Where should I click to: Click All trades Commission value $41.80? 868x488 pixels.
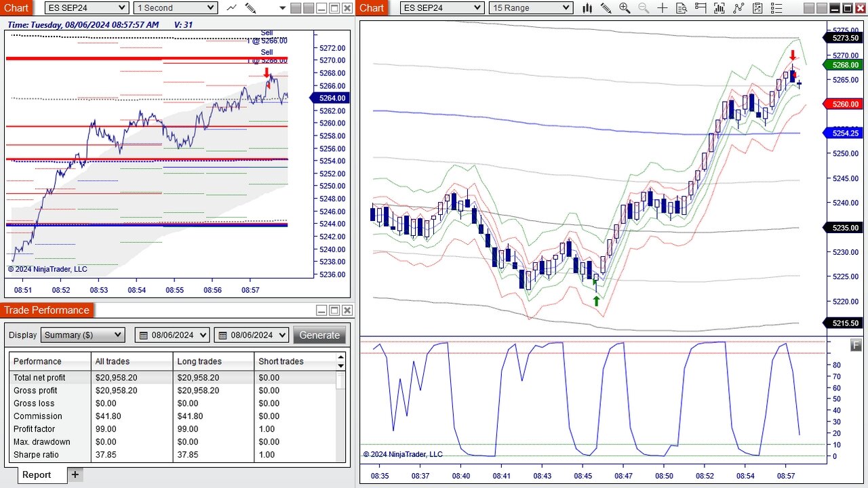click(108, 416)
